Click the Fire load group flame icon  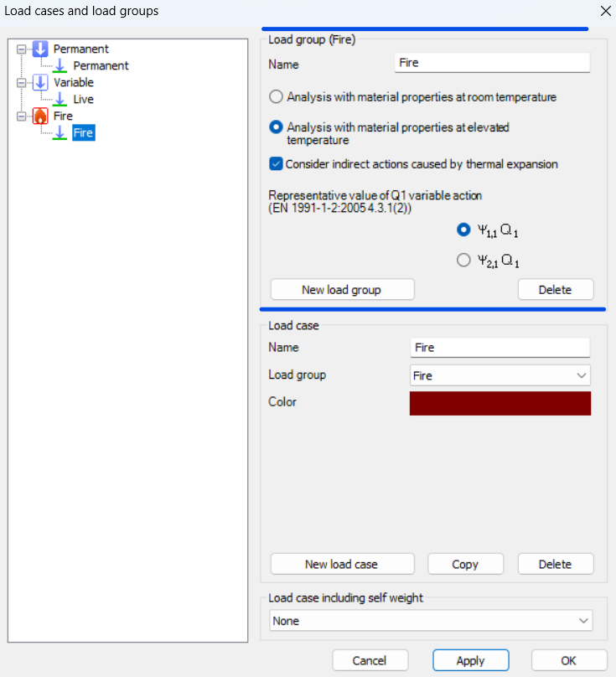pyautogui.click(x=39, y=116)
